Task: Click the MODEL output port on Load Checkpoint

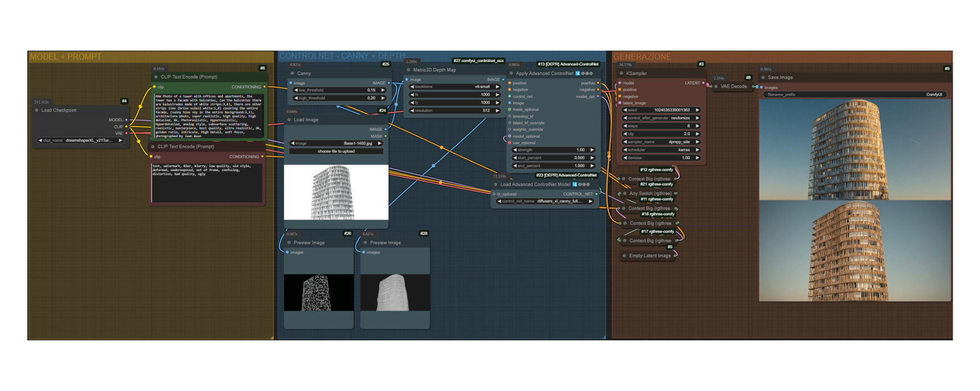Action: [126, 120]
